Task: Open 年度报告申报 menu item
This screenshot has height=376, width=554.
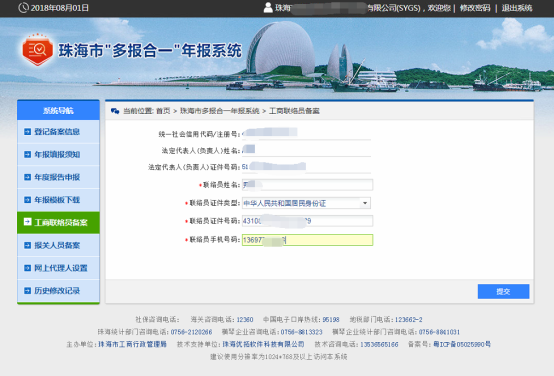Action: 58,177
